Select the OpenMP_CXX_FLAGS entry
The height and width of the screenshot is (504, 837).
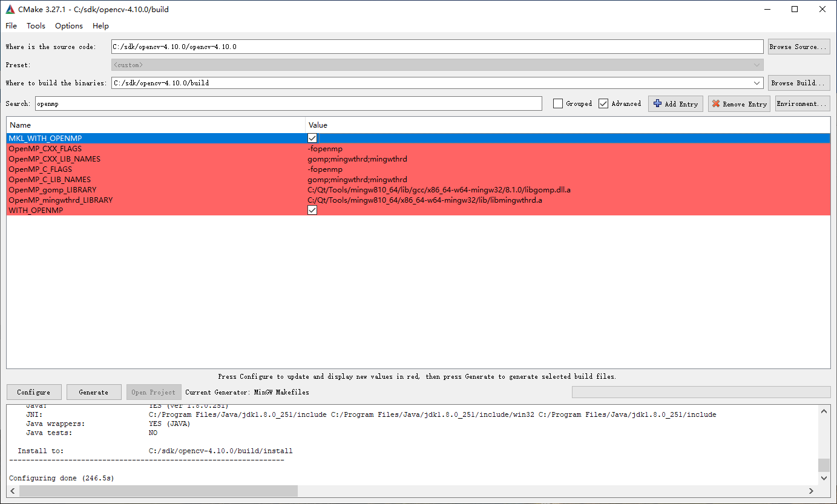[x=45, y=148]
